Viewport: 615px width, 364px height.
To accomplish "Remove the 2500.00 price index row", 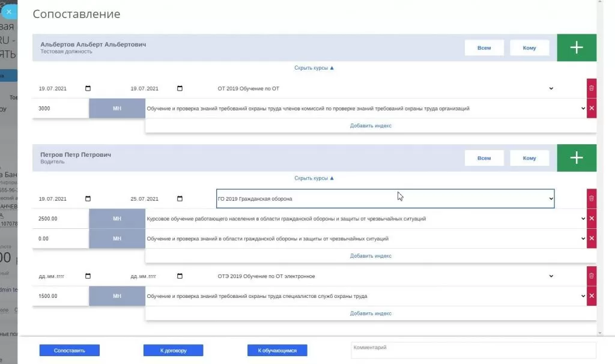I will coord(591,219).
